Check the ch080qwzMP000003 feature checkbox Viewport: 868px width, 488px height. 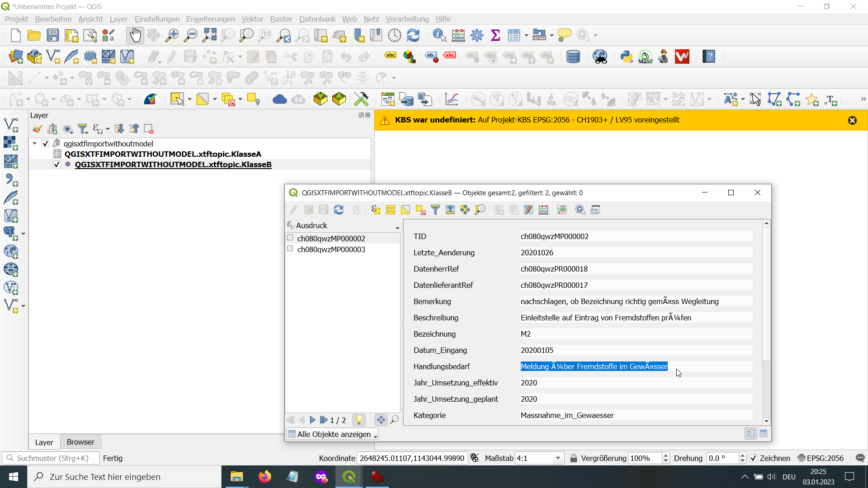[290, 249]
